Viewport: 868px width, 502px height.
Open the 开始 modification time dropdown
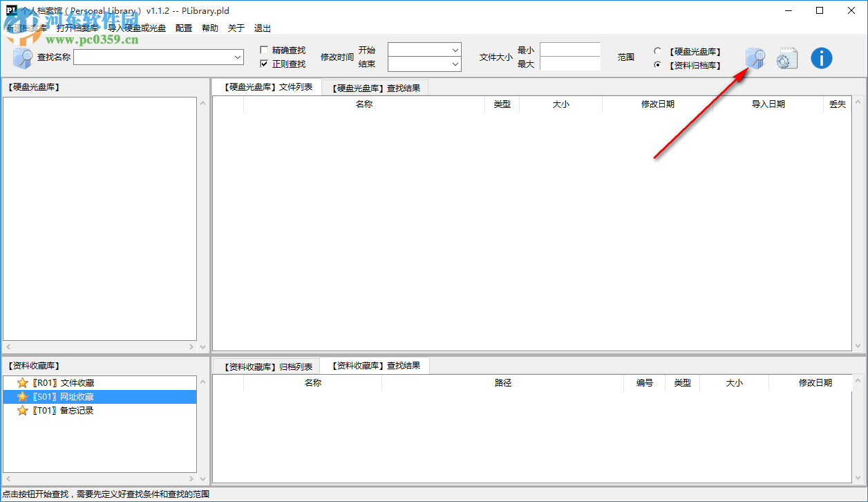click(x=455, y=50)
